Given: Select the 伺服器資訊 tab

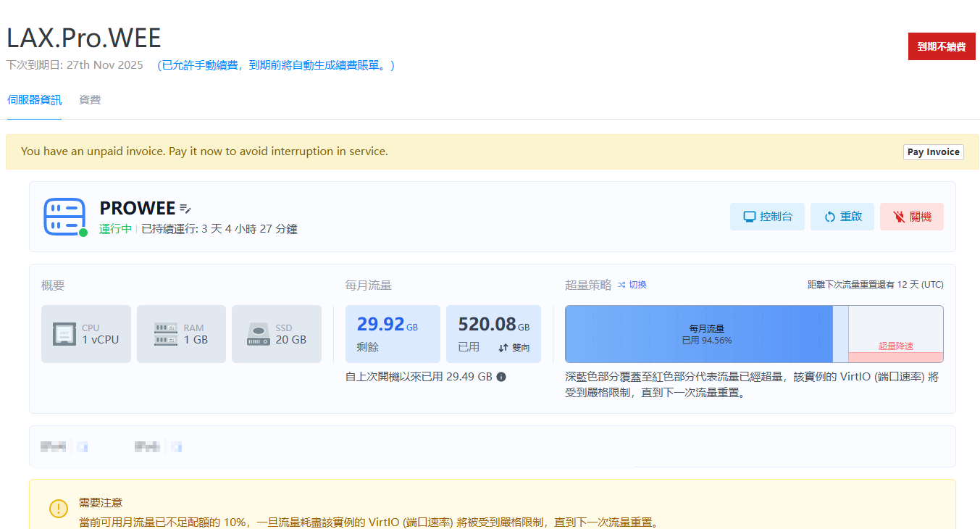Looking at the screenshot, I should 34,99.
